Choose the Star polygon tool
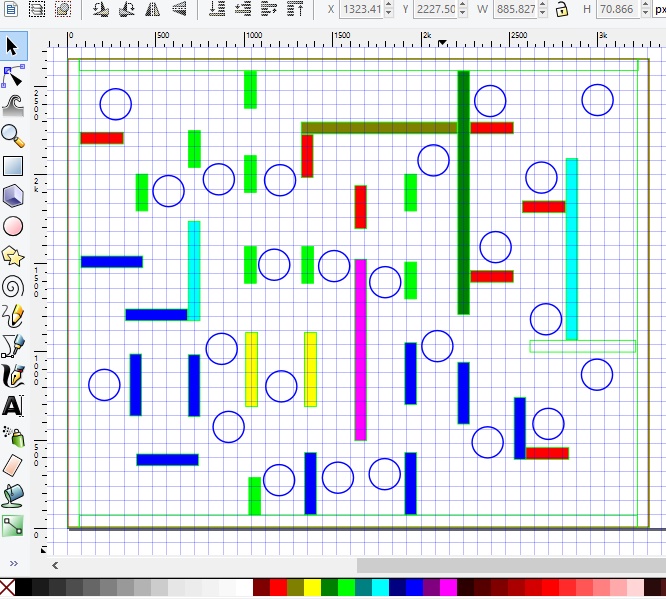This screenshot has width=666, height=600. coord(13,256)
